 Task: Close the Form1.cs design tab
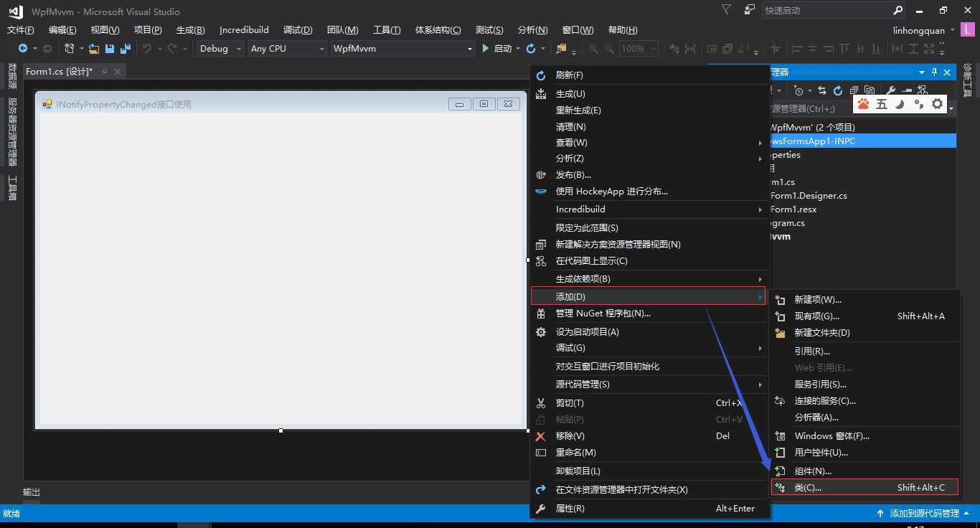[118, 71]
